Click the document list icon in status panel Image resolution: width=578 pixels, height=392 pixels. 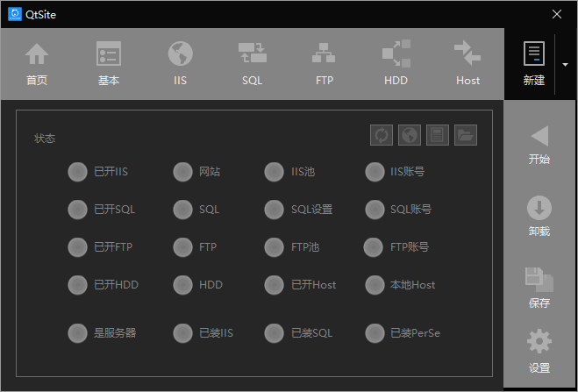coord(438,135)
